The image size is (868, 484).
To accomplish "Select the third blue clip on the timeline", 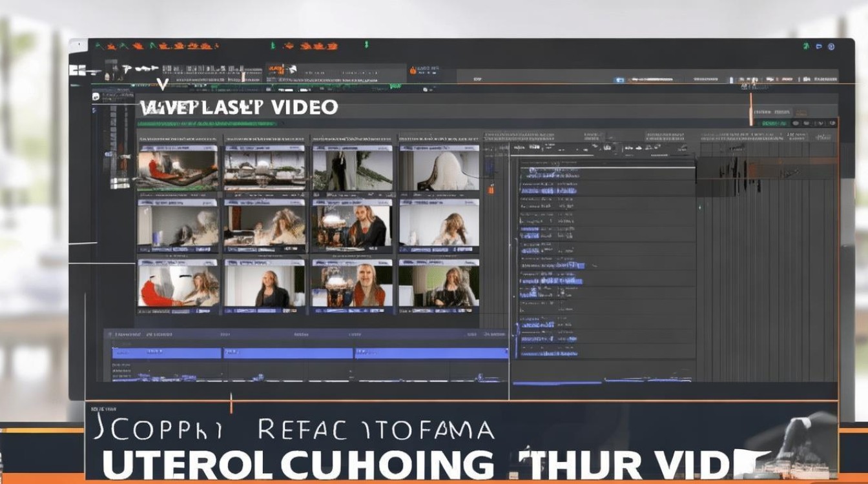I will [430, 353].
